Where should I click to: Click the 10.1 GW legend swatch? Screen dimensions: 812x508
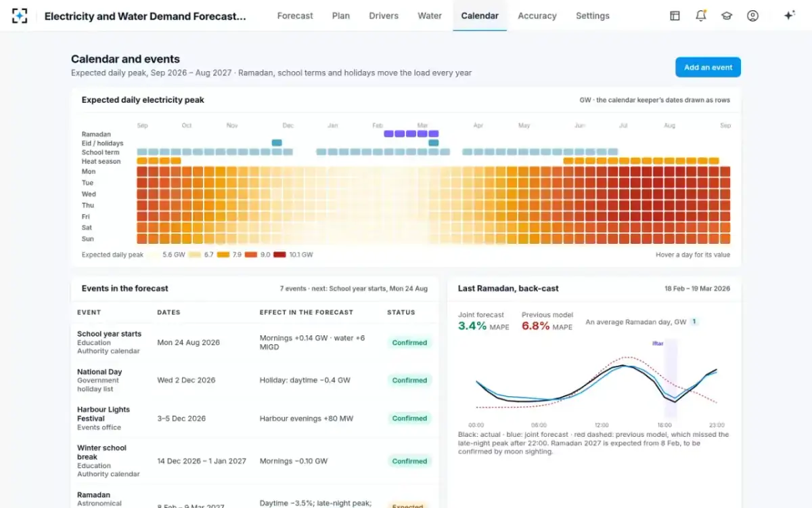click(279, 255)
